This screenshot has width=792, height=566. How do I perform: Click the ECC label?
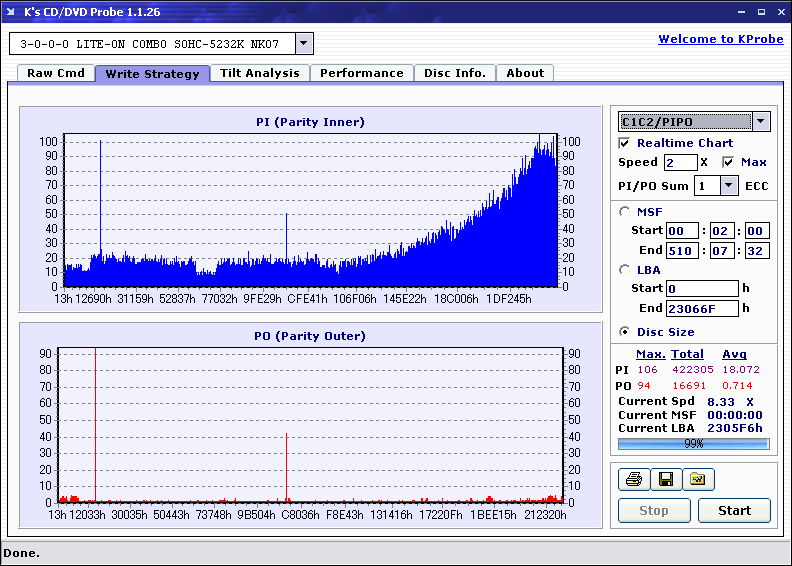(x=756, y=186)
